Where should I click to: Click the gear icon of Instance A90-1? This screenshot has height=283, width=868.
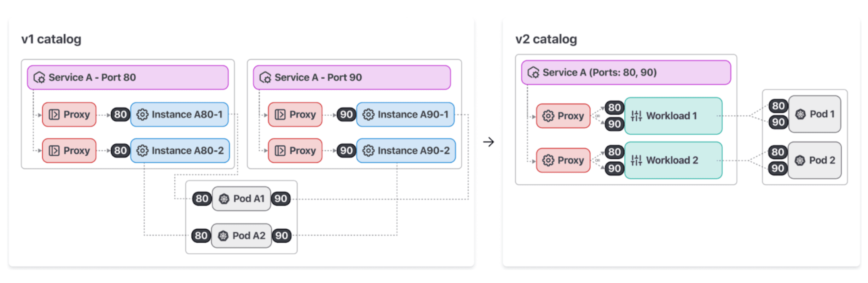coord(368,114)
